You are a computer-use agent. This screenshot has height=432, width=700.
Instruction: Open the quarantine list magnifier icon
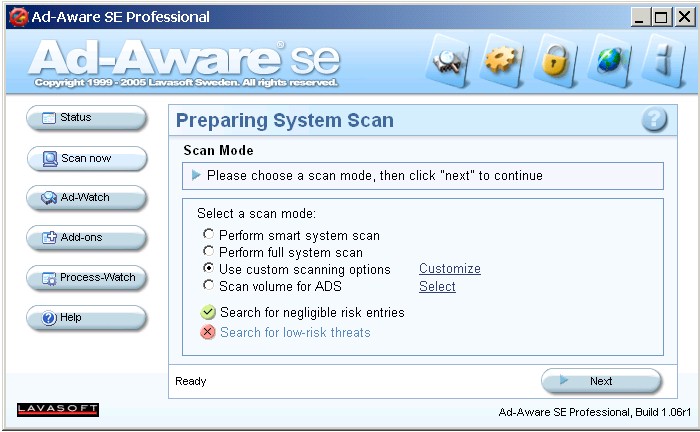[448, 61]
